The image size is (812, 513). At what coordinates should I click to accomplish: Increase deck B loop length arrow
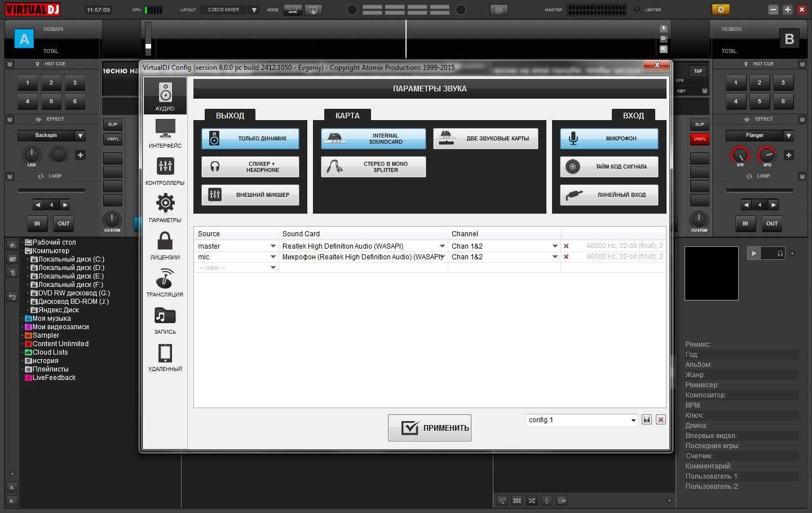click(774, 205)
